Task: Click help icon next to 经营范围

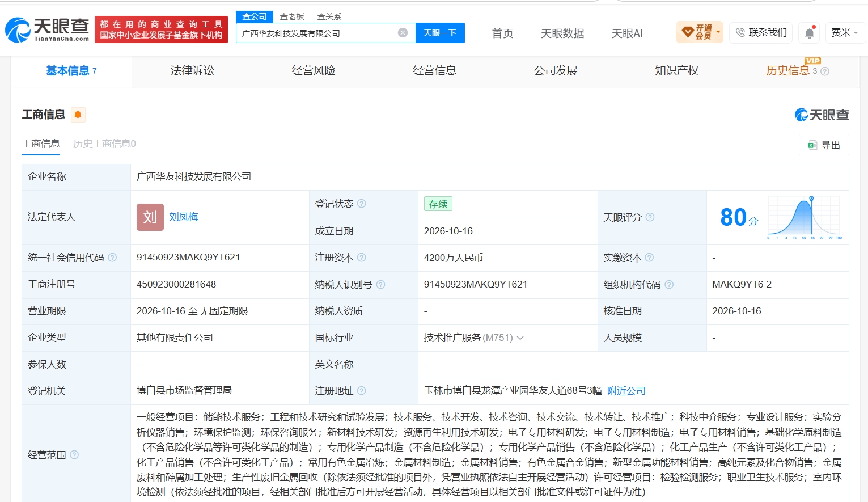Action: [x=74, y=455]
